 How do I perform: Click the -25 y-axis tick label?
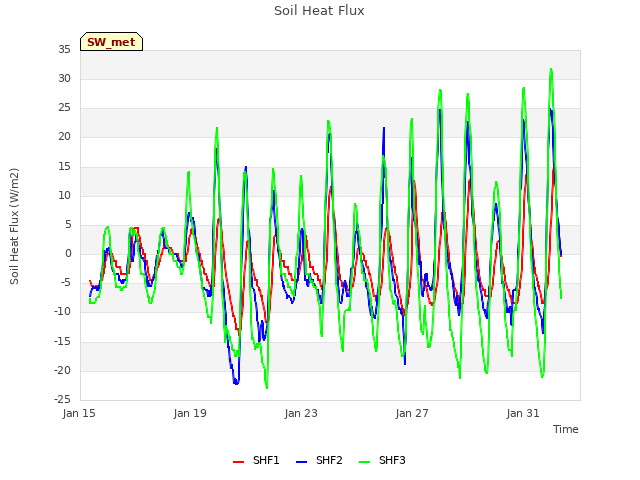tap(63, 399)
